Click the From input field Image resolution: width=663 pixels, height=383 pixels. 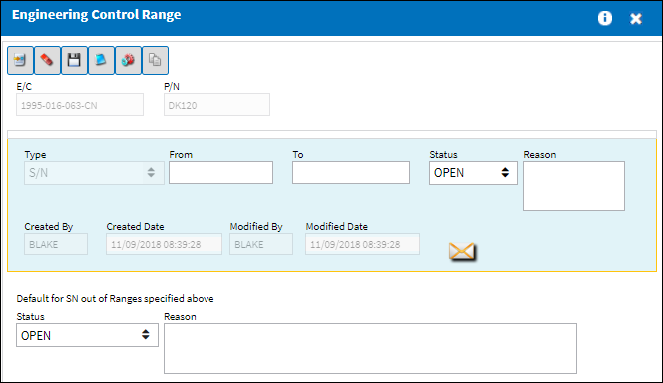(x=221, y=172)
